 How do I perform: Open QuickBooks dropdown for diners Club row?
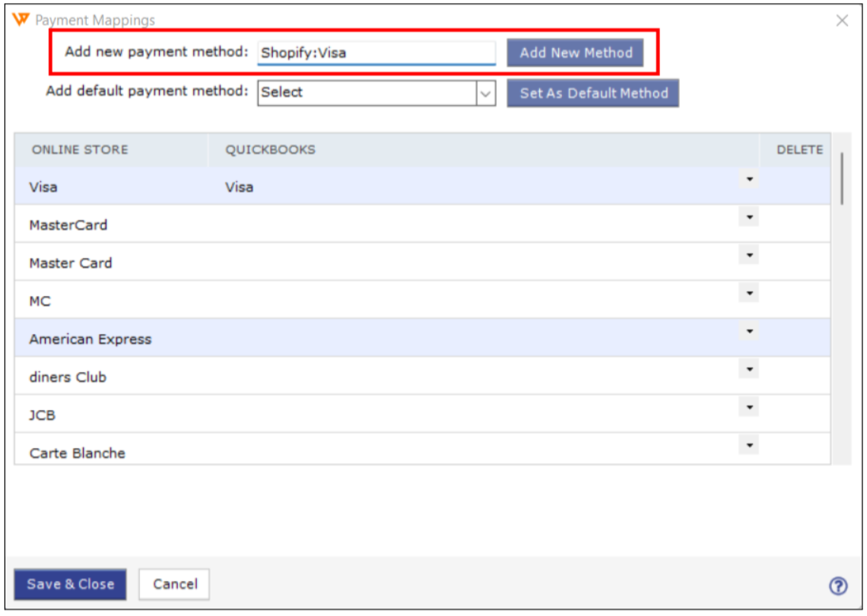(x=749, y=369)
